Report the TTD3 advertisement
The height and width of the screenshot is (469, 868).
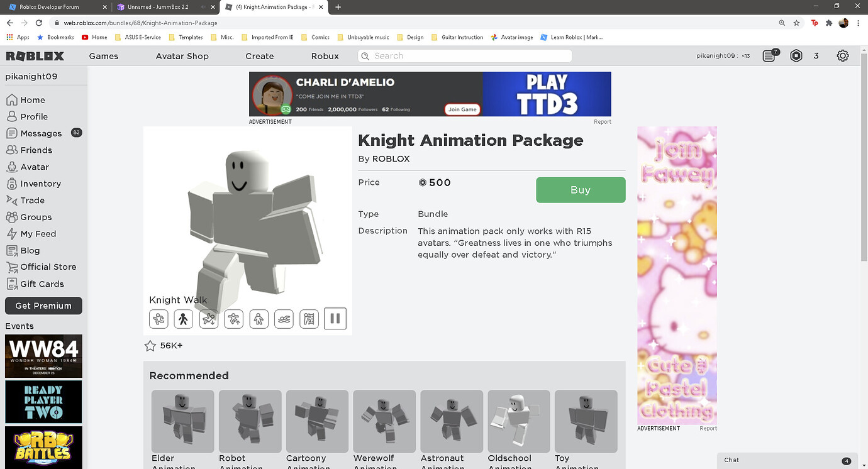click(602, 121)
